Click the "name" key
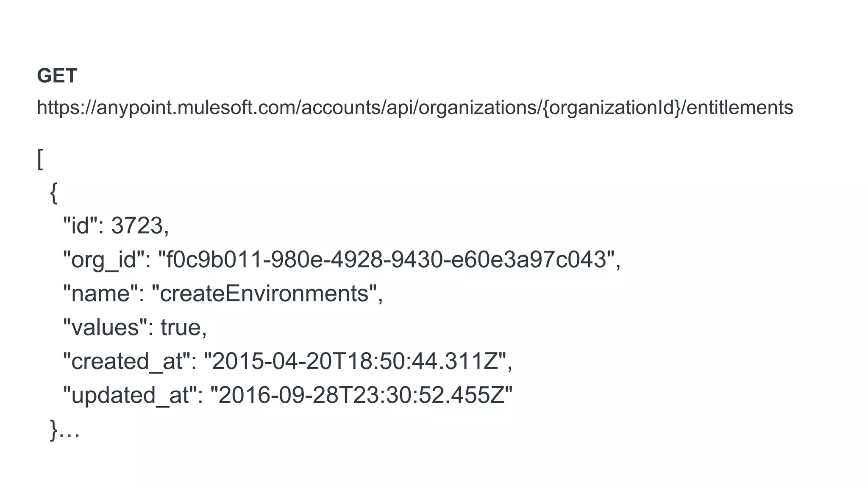Screen dimensions: 868x488 (100, 293)
